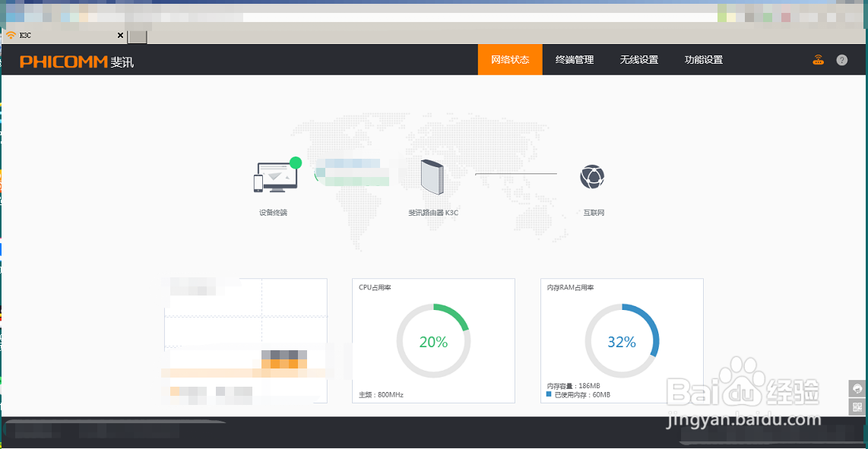
Task: Click the orange router status icon
Action: [818, 60]
